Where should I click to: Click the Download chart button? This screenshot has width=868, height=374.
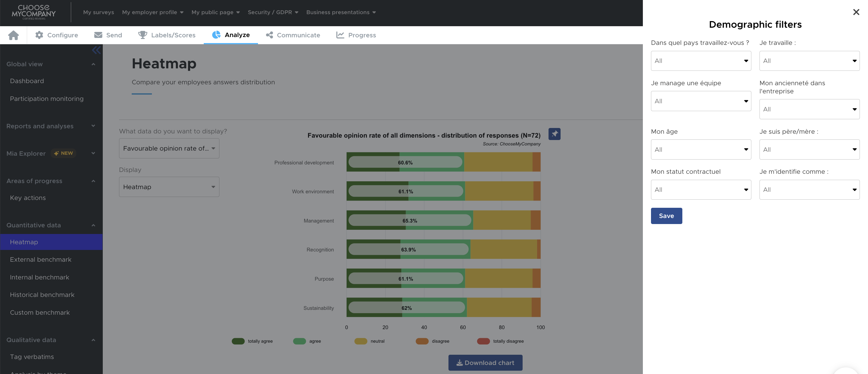485,363
